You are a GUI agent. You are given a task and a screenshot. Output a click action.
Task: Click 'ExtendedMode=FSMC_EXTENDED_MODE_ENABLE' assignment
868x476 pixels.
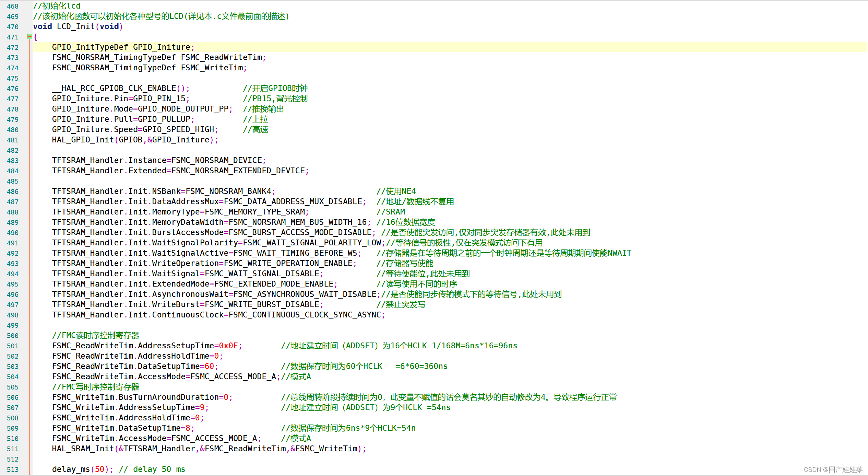pos(243,284)
